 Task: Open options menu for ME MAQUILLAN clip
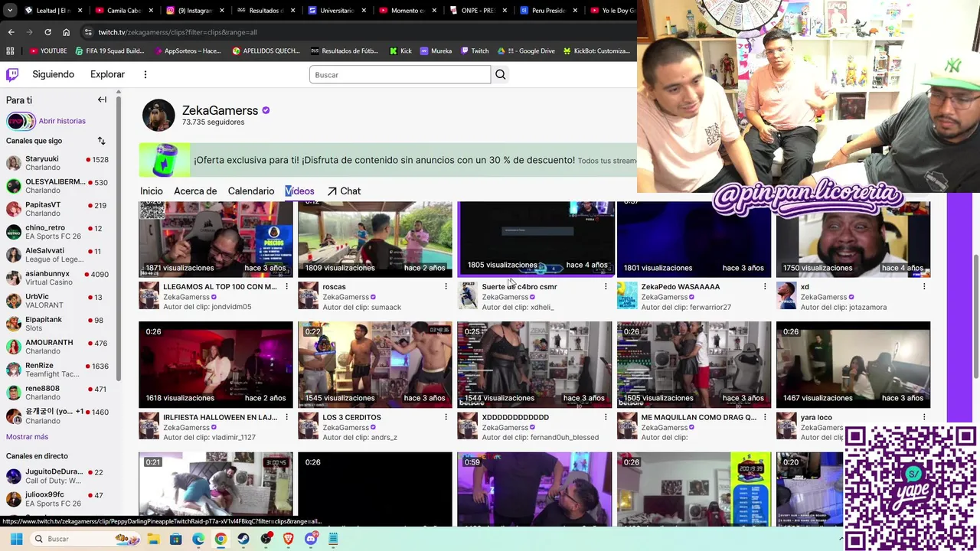pyautogui.click(x=764, y=417)
